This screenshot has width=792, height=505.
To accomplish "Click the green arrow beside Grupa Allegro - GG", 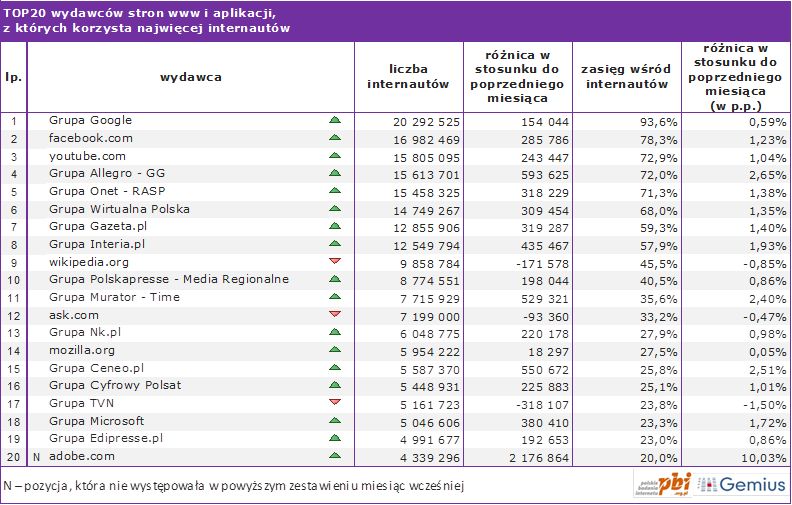I will [x=335, y=173].
